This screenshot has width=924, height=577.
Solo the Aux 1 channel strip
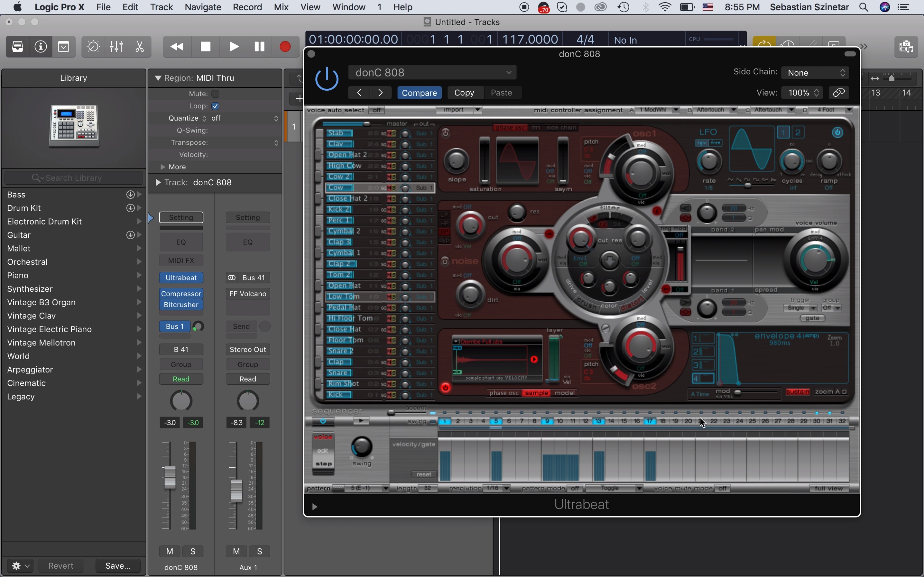click(260, 551)
